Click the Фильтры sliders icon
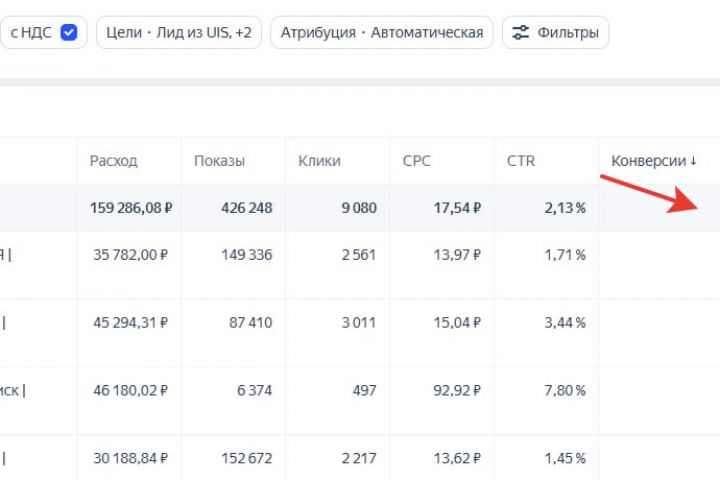 (x=521, y=32)
